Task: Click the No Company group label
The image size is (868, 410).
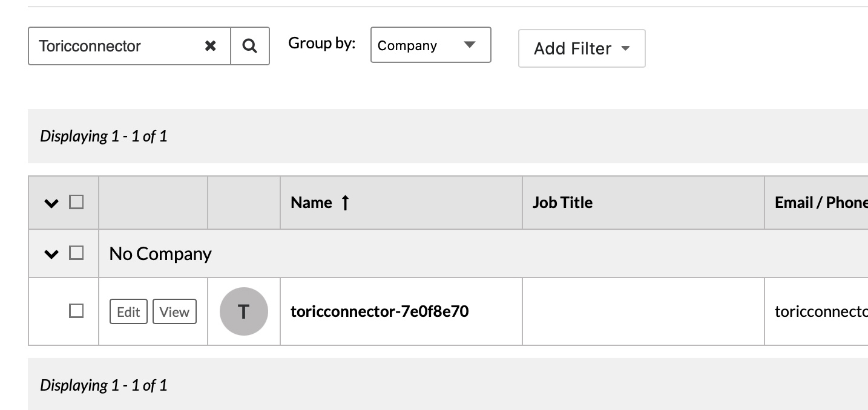Action: [160, 253]
